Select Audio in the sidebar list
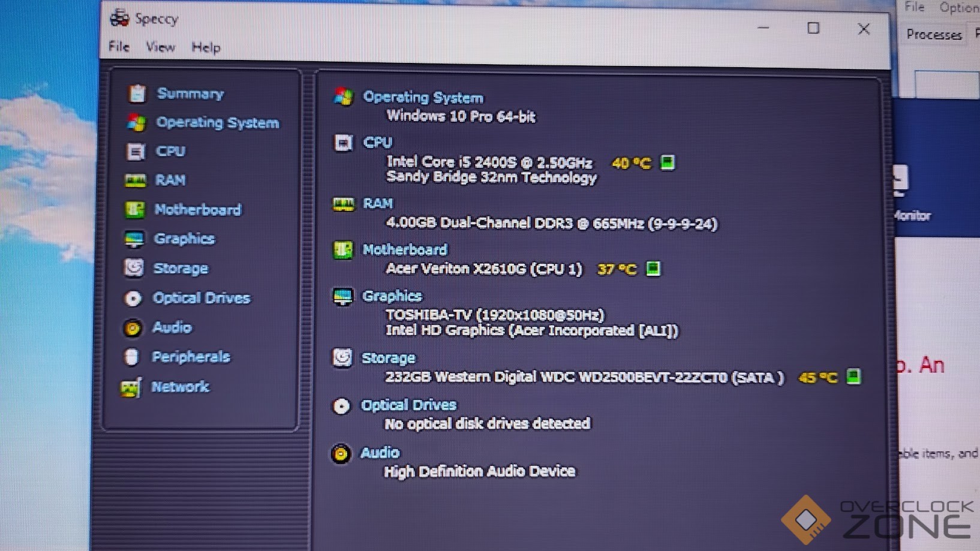The image size is (980, 551). (x=172, y=327)
